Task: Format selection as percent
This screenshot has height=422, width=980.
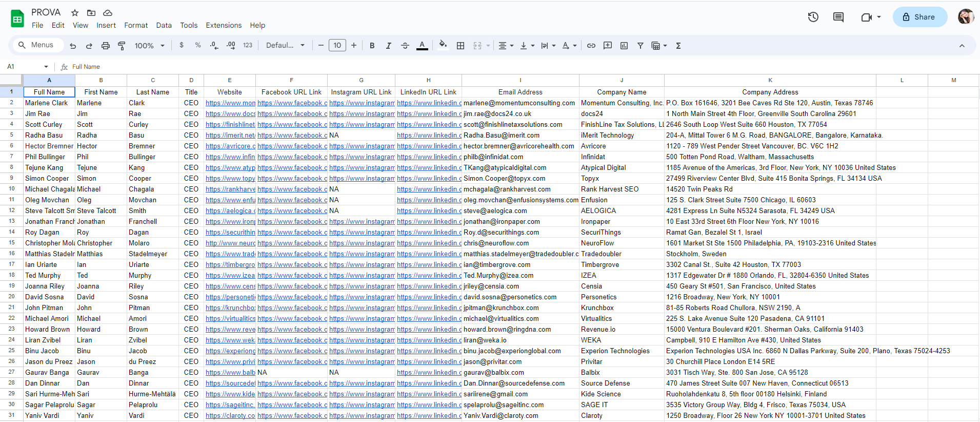Action: pos(198,45)
